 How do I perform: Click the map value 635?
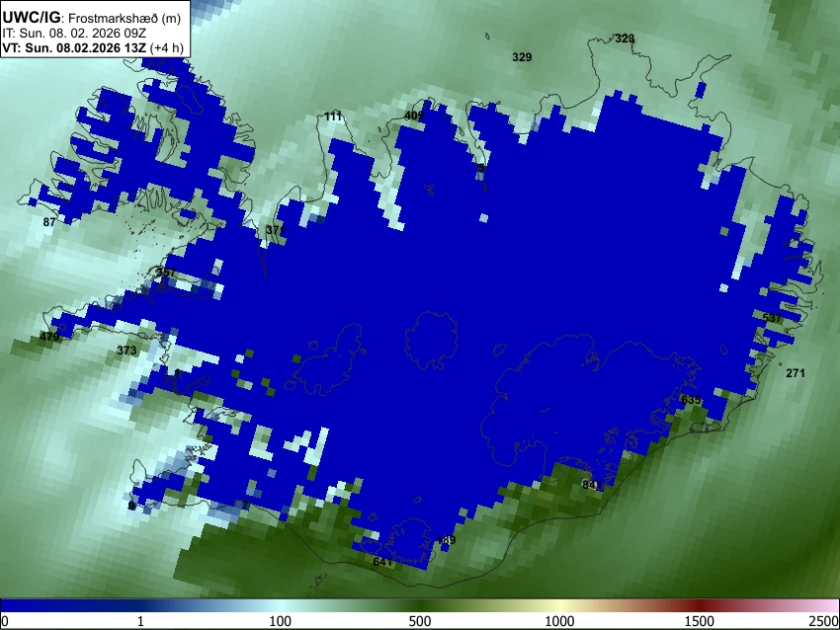coord(691,400)
